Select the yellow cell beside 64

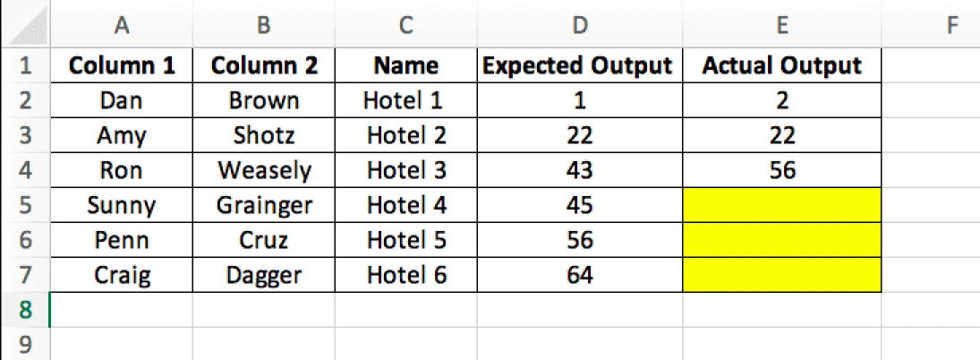coord(781,275)
